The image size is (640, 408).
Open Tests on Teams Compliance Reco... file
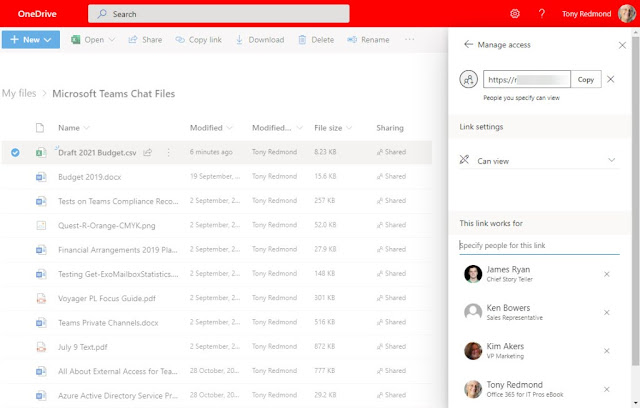[x=118, y=201]
